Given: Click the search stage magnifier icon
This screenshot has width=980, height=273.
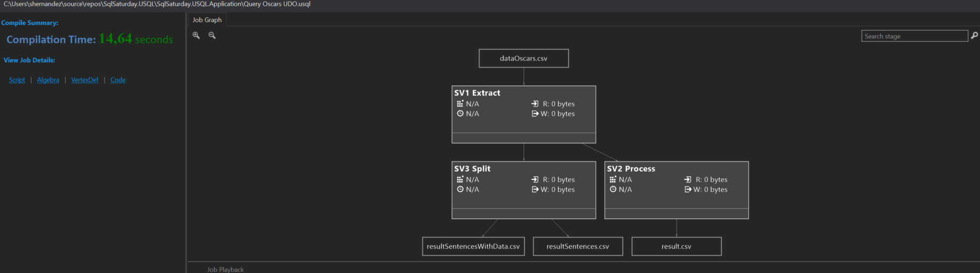Looking at the screenshot, I should [974, 36].
